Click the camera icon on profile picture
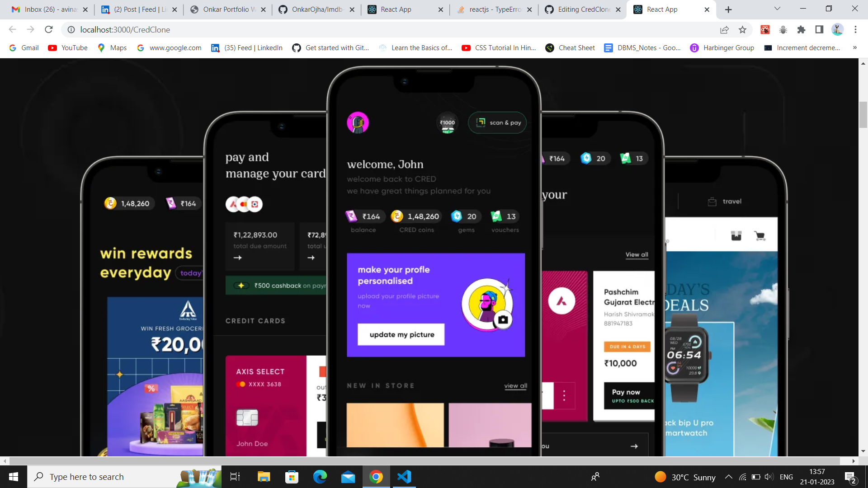Image resolution: width=868 pixels, height=488 pixels. [x=503, y=320]
